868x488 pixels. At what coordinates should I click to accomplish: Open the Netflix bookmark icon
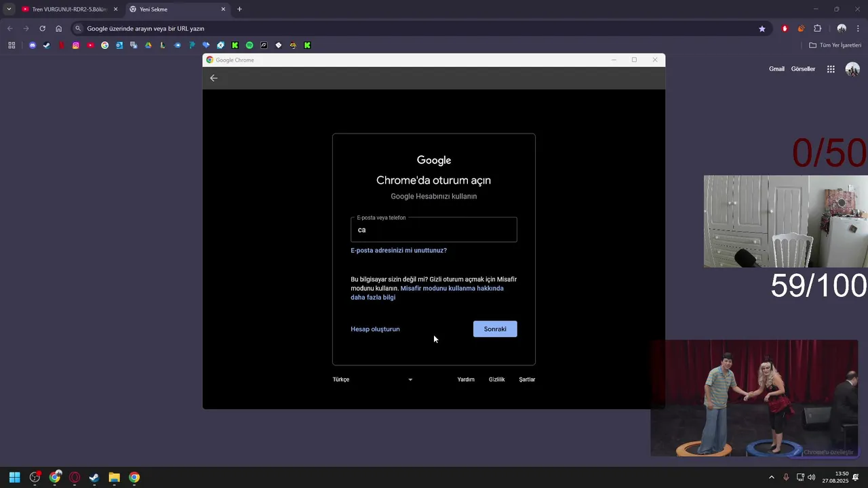pos(61,45)
